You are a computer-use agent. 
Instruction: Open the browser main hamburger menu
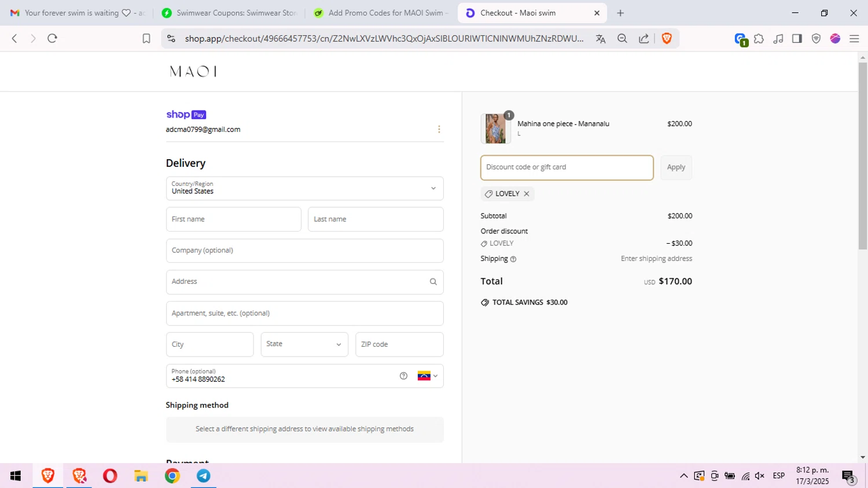[854, 39]
